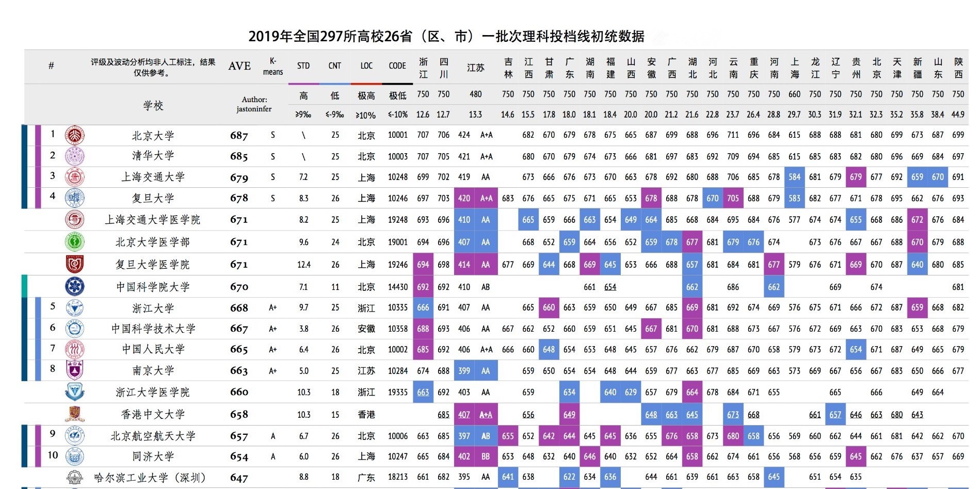This screenshot has height=489, width=980.
Task: Select rank number 10 for 同济大学
Action: 53,455
